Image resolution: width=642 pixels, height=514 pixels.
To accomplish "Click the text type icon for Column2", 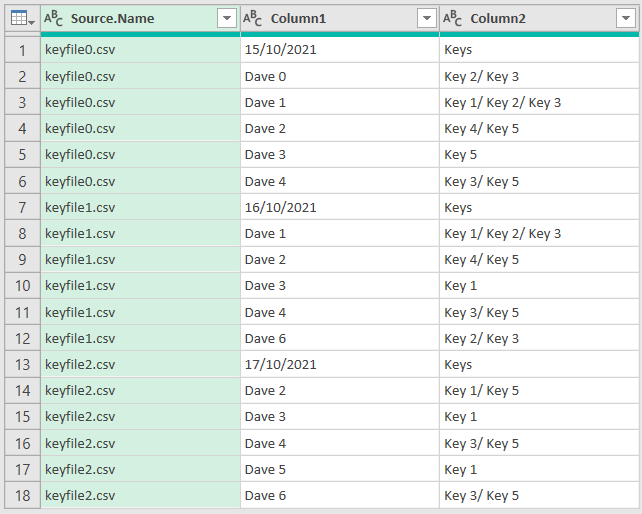I will [452, 18].
